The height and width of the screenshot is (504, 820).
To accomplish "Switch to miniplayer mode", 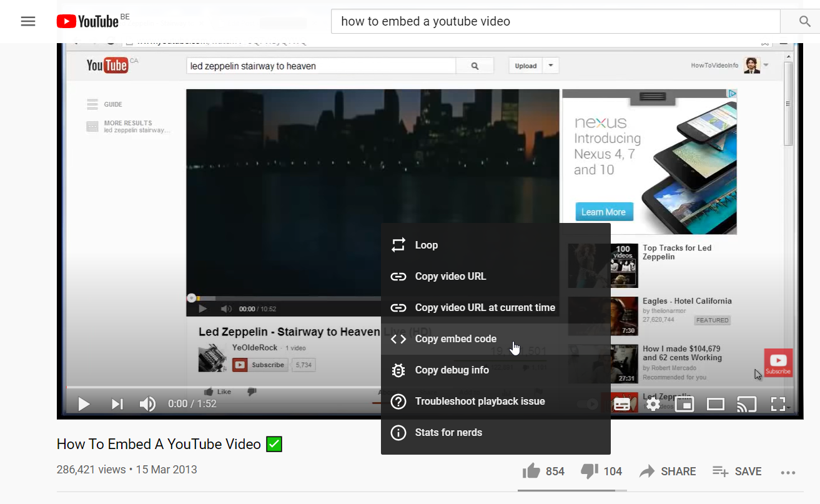I will pyautogui.click(x=684, y=404).
